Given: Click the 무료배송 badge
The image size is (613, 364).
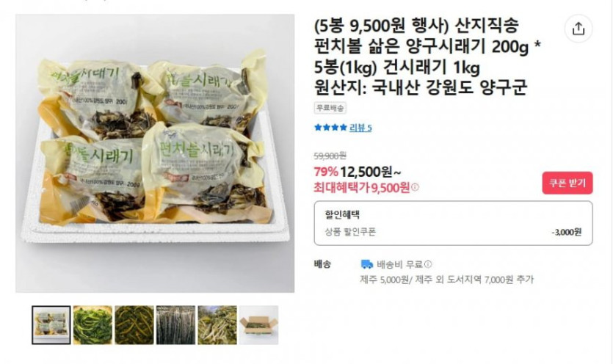Looking at the screenshot, I should (330, 108).
